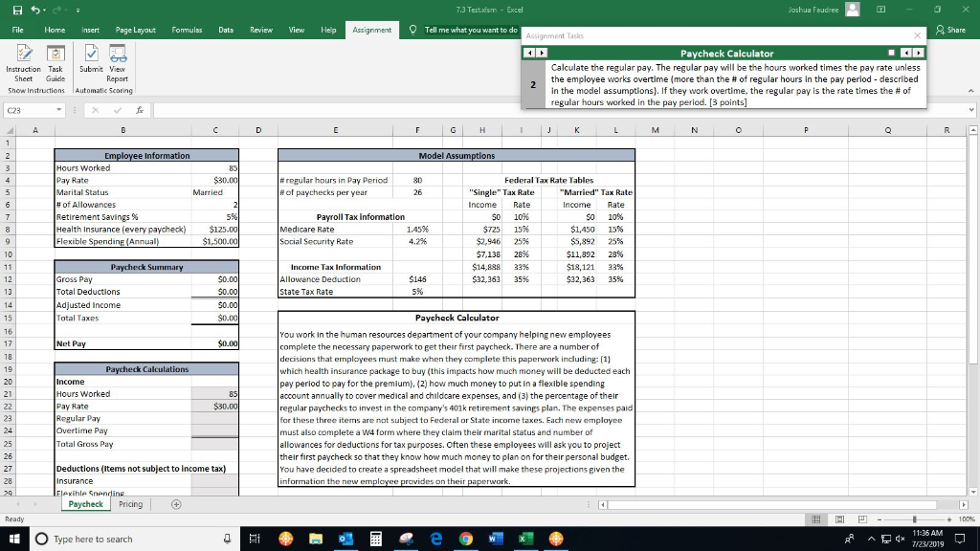Click the Insert Function fx icon
This screenshot has width=980, height=551.
click(140, 110)
